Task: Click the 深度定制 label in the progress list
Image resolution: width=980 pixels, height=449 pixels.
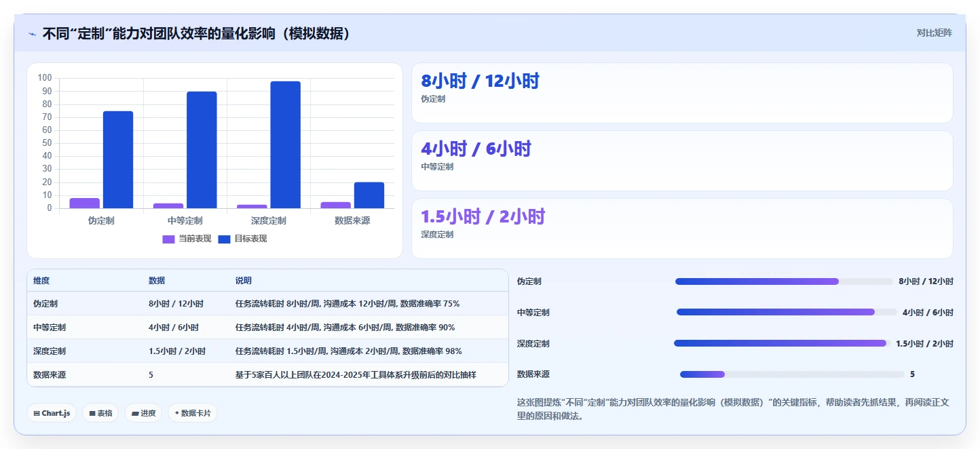Action: click(x=533, y=344)
